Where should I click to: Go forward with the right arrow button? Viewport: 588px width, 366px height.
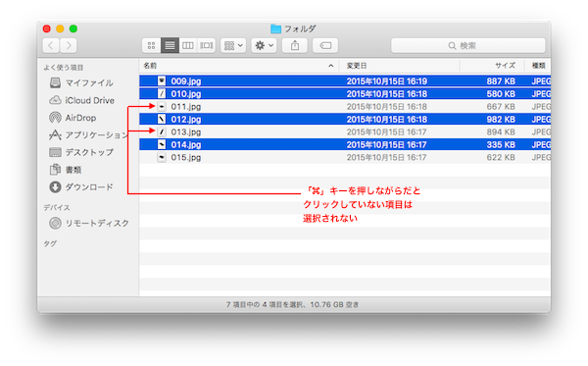click(69, 46)
